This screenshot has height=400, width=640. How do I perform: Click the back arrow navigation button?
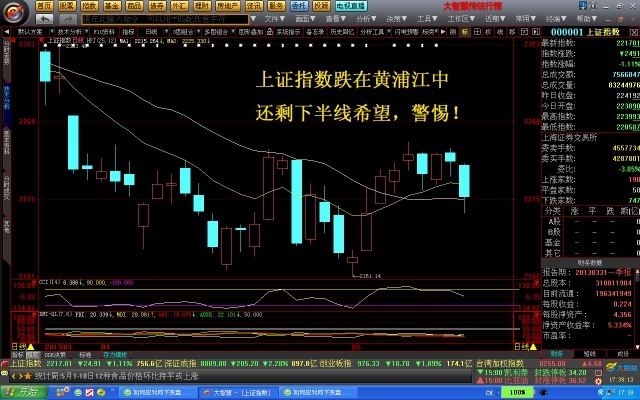45,19
